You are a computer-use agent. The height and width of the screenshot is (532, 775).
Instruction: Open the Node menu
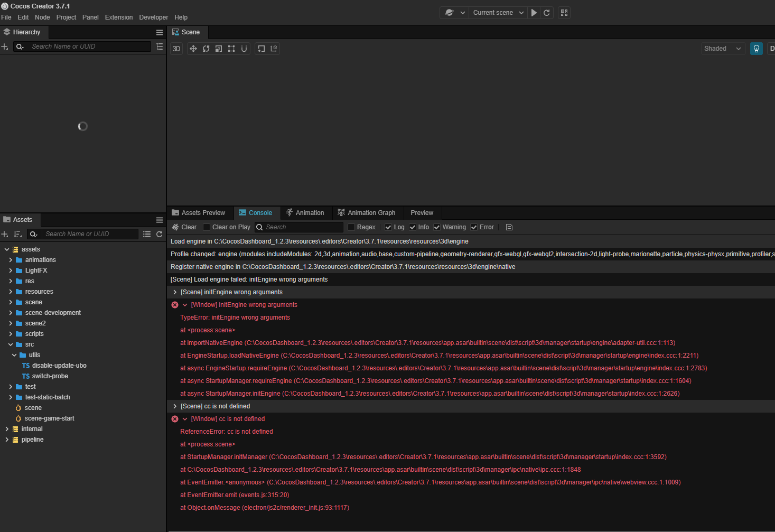point(42,17)
